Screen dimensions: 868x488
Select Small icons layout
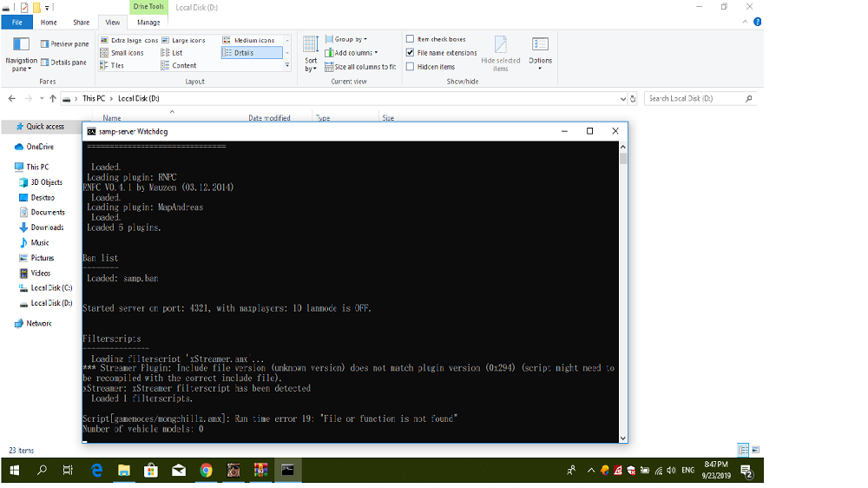click(122, 53)
